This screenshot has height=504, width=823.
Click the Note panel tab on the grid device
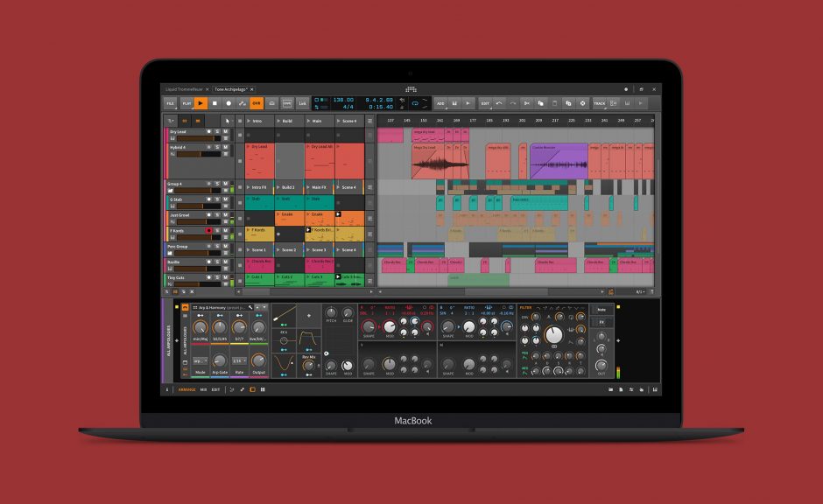601,309
